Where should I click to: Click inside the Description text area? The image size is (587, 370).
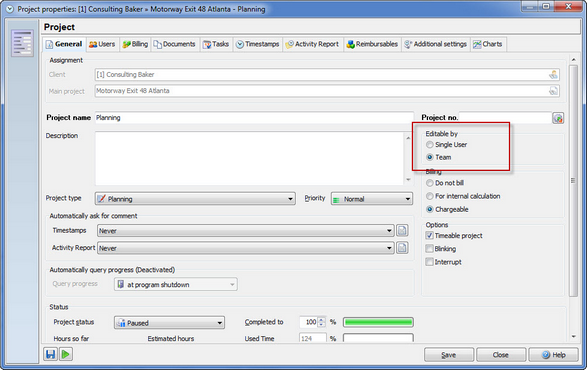pos(249,158)
